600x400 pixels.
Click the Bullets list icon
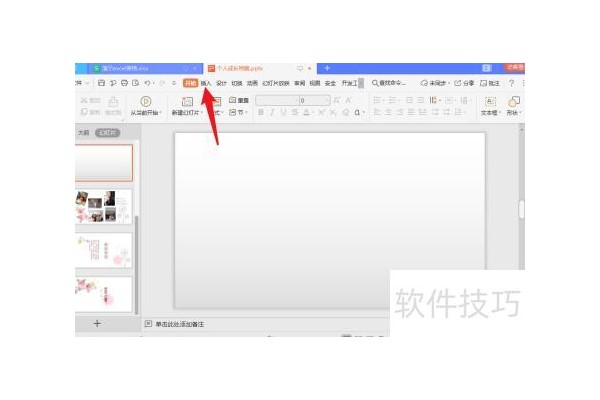(x=378, y=100)
